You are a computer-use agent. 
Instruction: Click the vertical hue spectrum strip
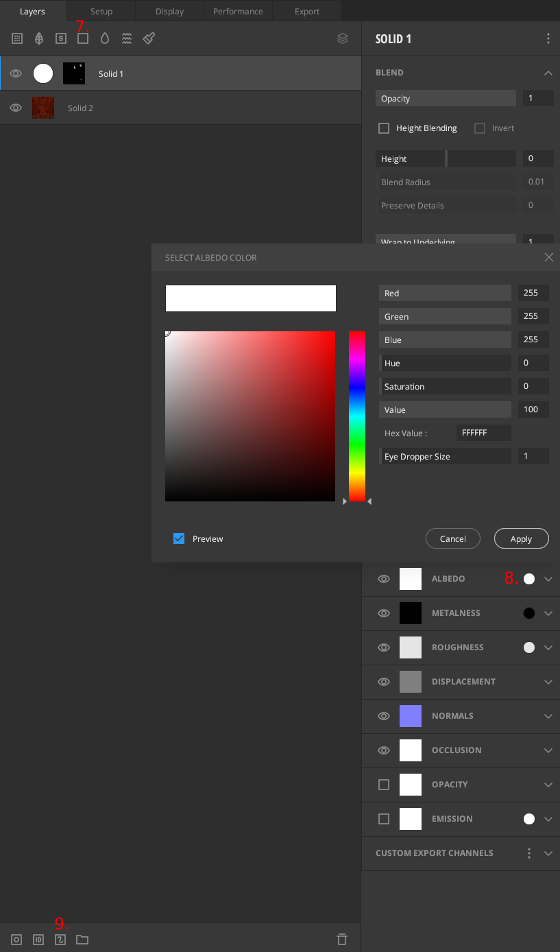click(357, 416)
